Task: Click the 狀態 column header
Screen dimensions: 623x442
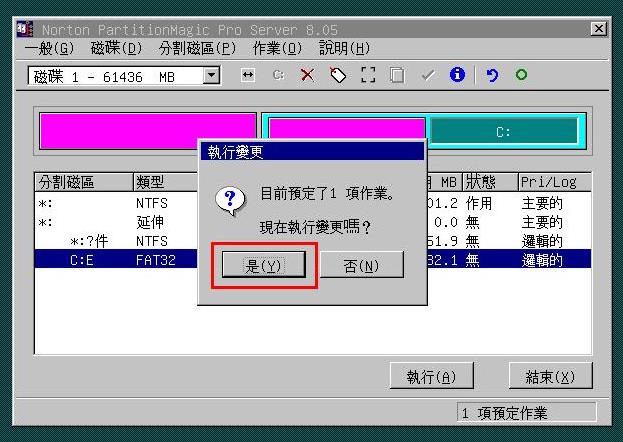Action: click(490, 182)
